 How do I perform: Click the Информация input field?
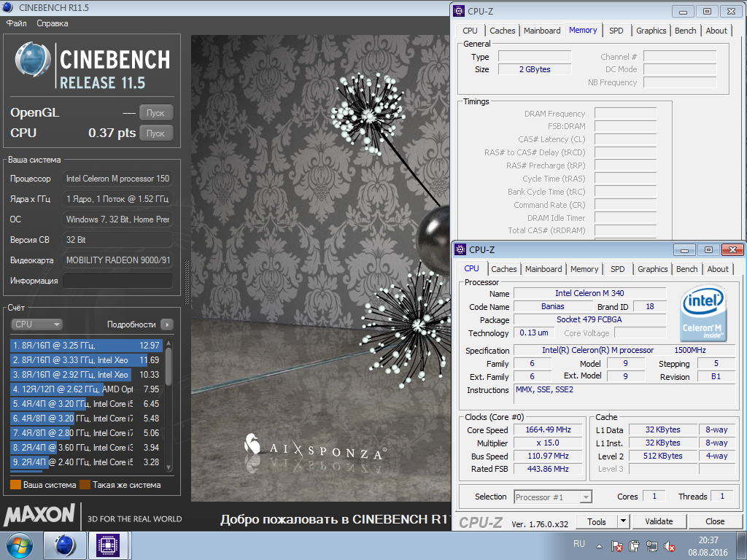pyautogui.click(x=117, y=281)
